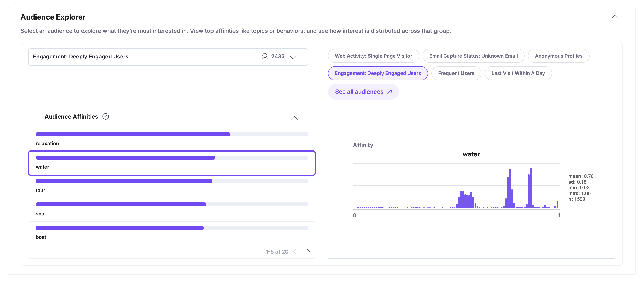Choose the Frequent Users audience
This screenshot has height=283, width=644.
coord(456,73)
